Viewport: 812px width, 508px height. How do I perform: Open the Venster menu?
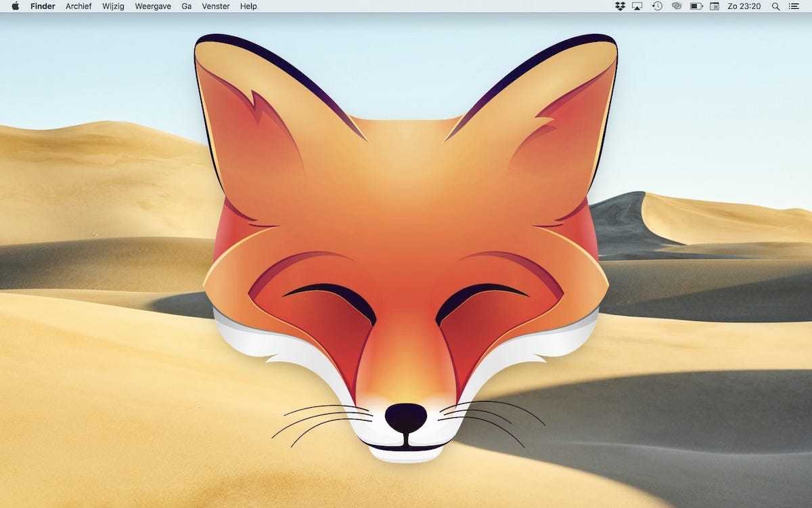pyautogui.click(x=216, y=6)
